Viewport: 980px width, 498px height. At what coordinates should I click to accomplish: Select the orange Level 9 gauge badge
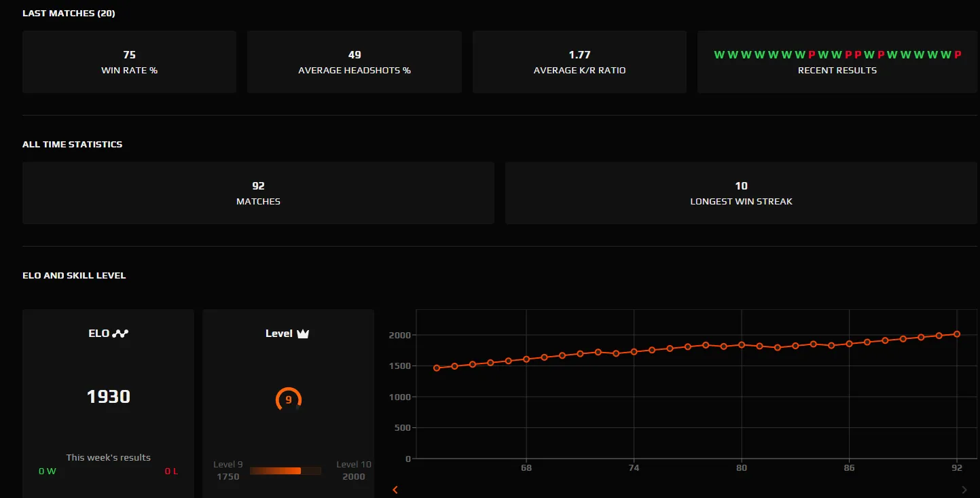tap(287, 399)
